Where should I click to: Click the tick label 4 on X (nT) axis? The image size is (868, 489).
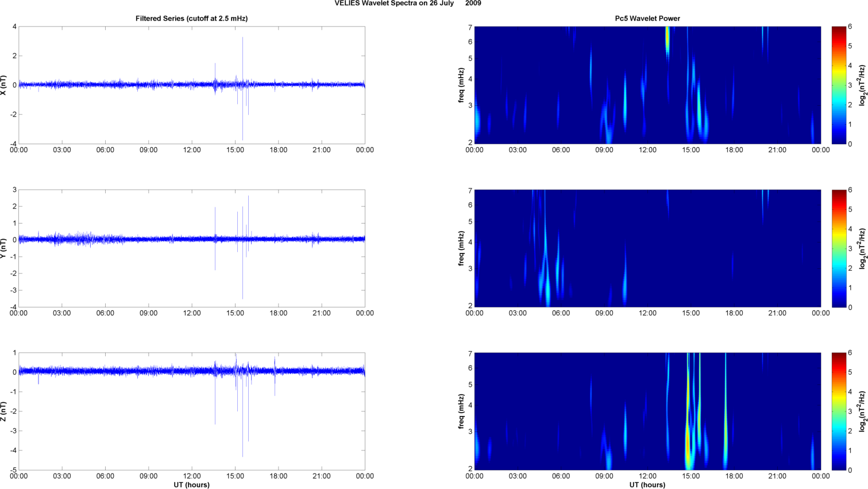[14, 26]
